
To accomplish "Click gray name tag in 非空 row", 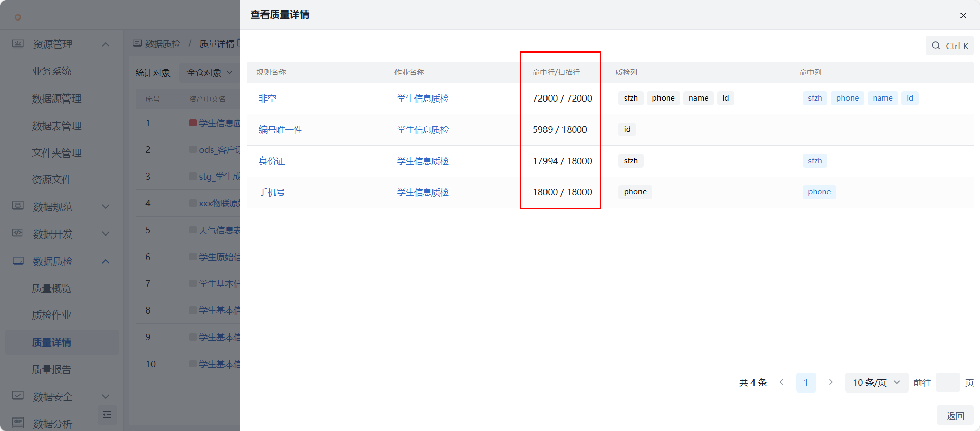I will click(x=699, y=98).
